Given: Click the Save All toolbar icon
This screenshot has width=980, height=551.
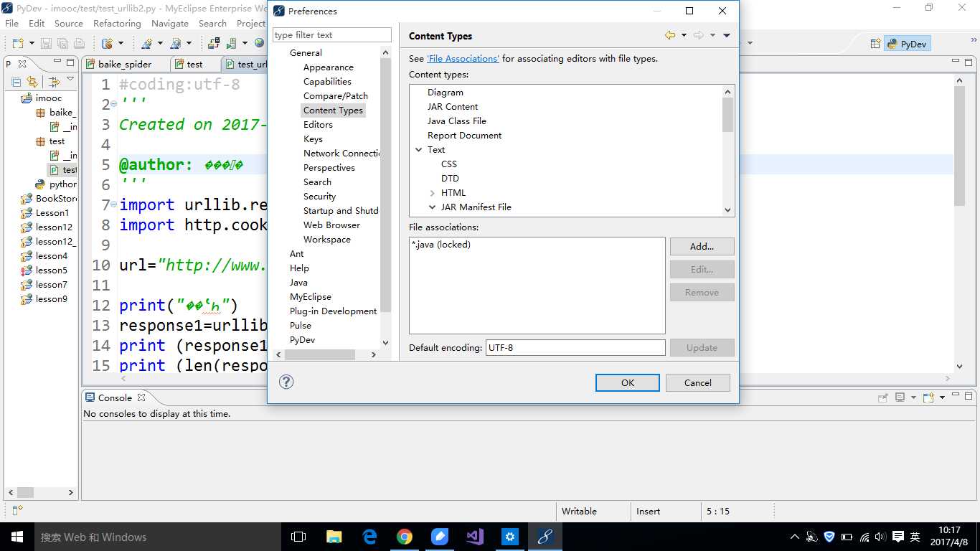Looking at the screenshot, I should click(x=62, y=44).
